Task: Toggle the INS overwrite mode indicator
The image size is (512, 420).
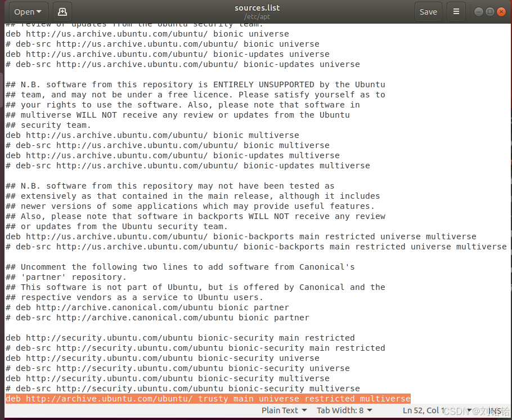Action: [x=495, y=410]
